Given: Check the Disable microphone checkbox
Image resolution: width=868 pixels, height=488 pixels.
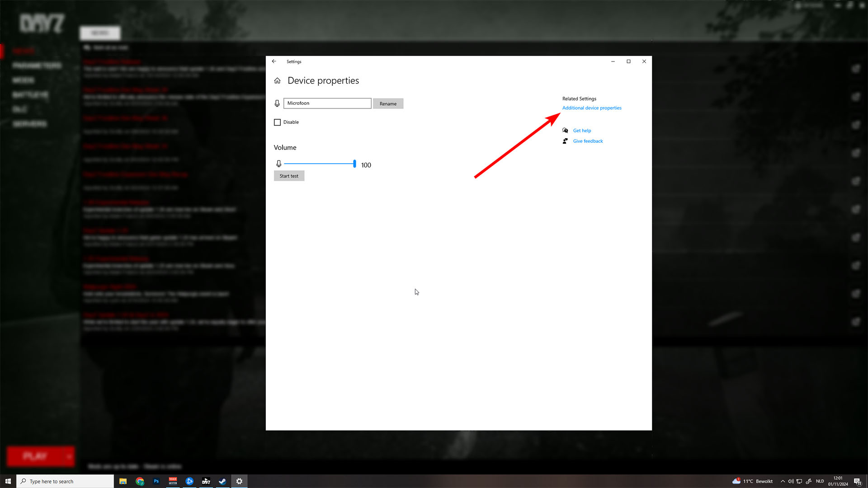Looking at the screenshot, I should [x=277, y=122].
